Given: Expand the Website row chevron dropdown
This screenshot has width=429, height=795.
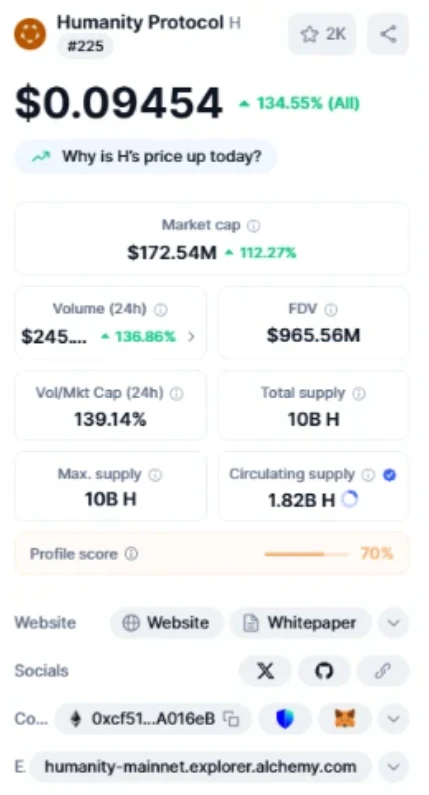Looking at the screenshot, I should (394, 623).
